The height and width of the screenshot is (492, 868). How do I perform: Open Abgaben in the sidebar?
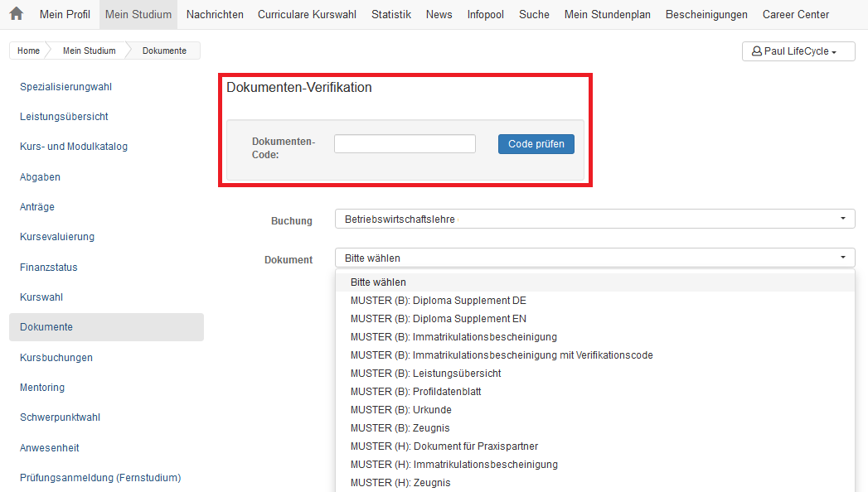click(x=40, y=177)
